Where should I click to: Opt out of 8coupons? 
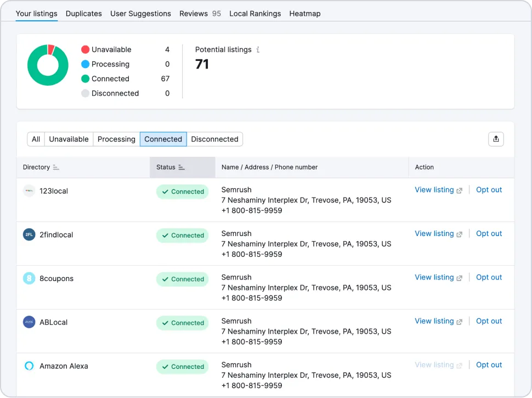[489, 277]
